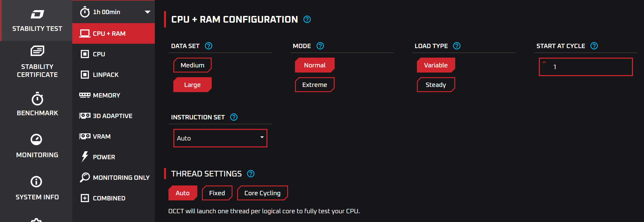Click help icon beside Instruction Set
The height and width of the screenshot is (222, 644).
(234, 117)
